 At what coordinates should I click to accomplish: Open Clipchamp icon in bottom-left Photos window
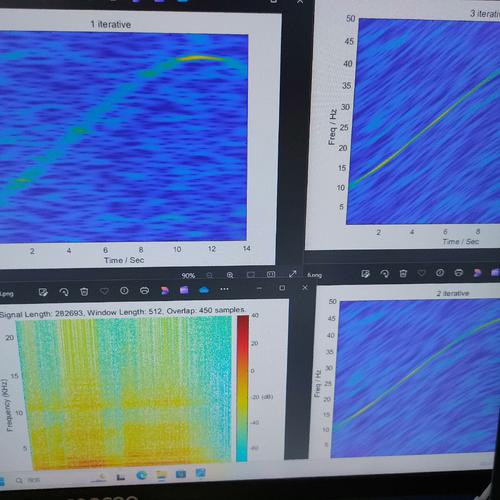165,290
